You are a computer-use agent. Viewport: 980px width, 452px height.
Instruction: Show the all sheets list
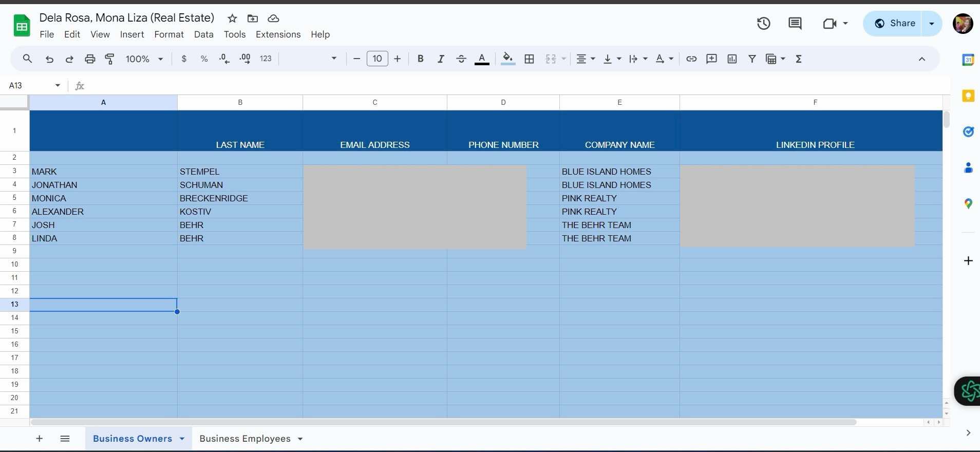pos(65,439)
